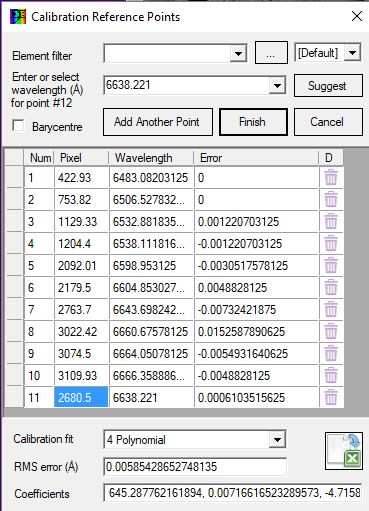Viewport: 369px width, 511px height.
Task: Enable the Barycentre checkbox
Action: 18,126
